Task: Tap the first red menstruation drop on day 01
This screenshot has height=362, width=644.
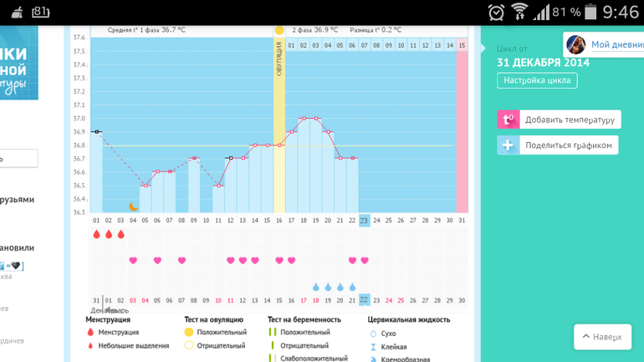Action: point(96,235)
